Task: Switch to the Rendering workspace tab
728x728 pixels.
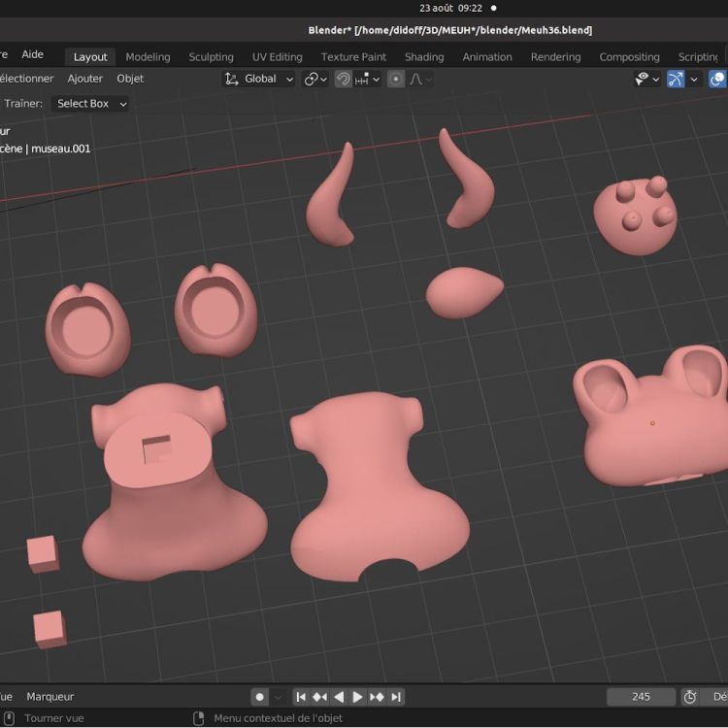Action: point(555,57)
